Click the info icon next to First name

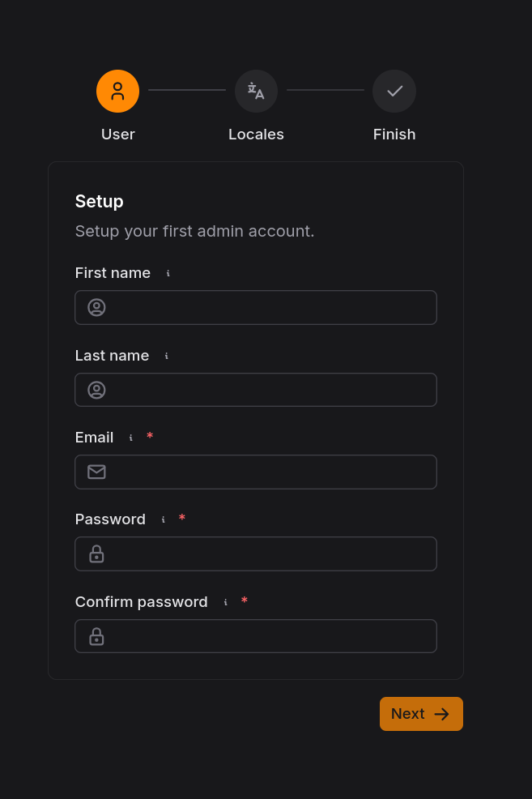click(168, 274)
